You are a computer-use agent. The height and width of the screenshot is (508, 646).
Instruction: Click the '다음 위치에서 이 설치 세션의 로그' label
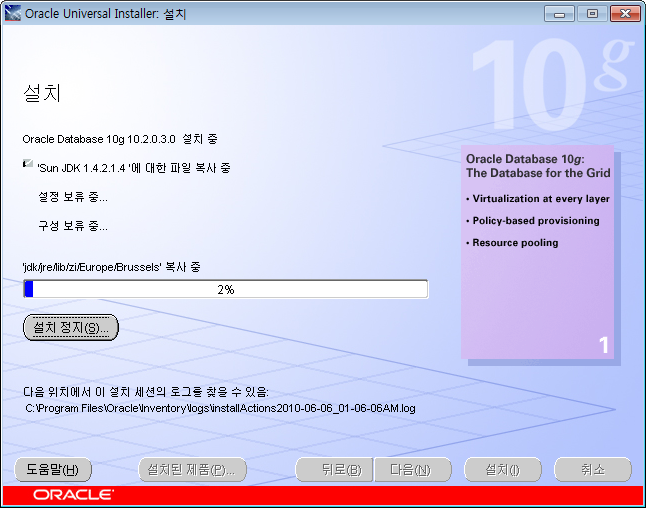pyautogui.click(x=146, y=392)
